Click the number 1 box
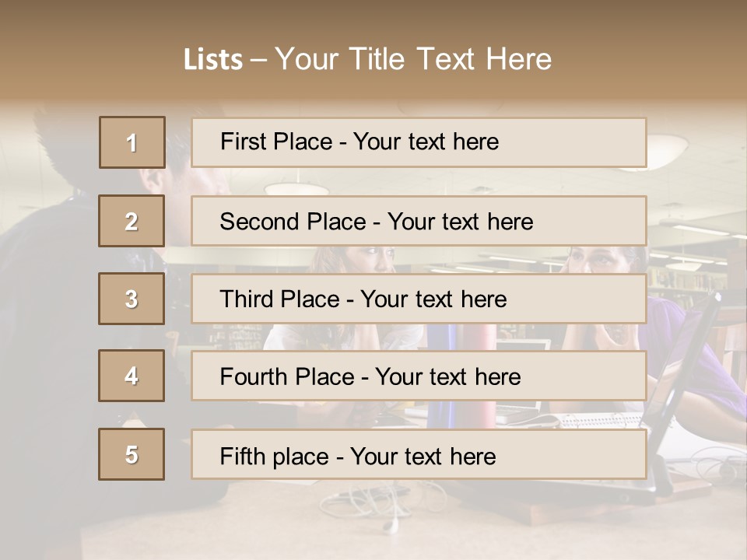The image size is (747, 560). pyautogui.click(x=132, y=142)
